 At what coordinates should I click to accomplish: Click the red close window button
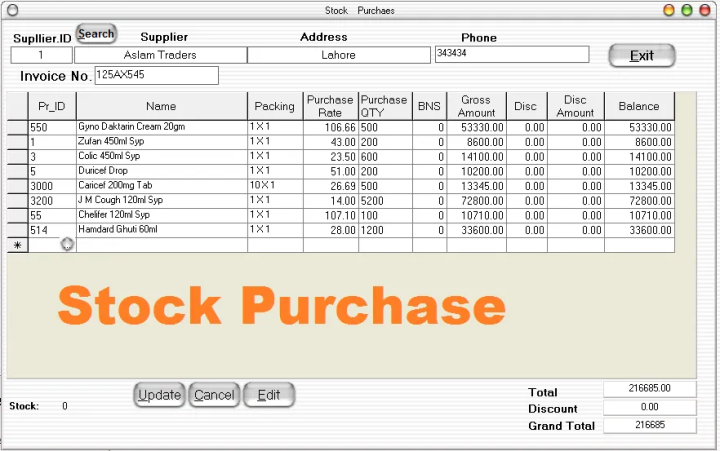705,10
